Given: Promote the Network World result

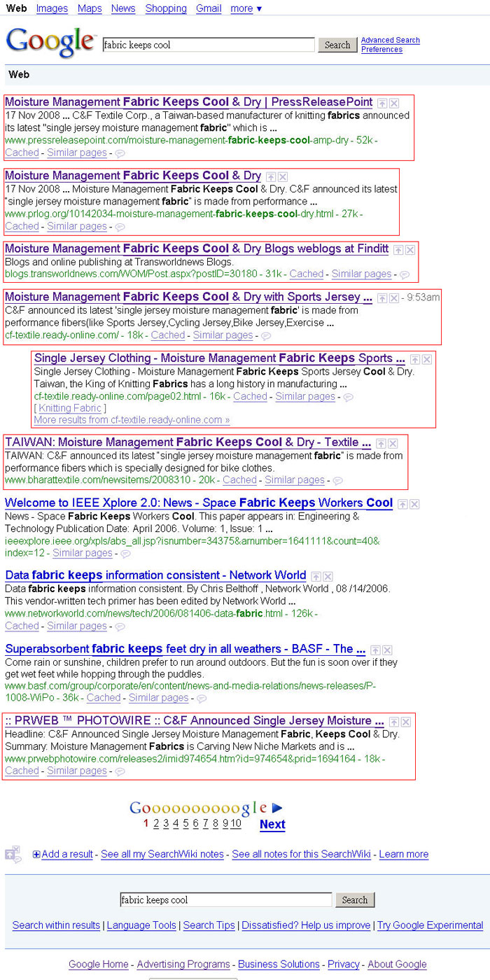Looking at the screenshot, I should click(316, 577).
